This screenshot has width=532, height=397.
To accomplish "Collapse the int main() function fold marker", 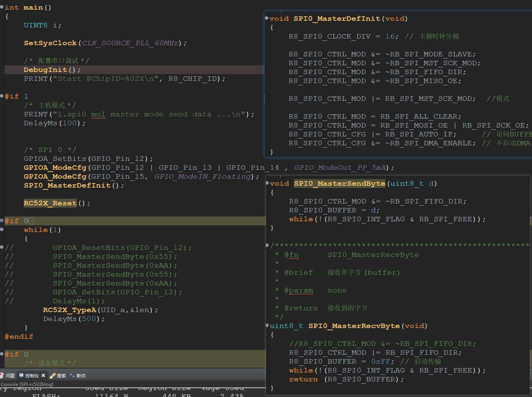I will (x=2, y=7).
